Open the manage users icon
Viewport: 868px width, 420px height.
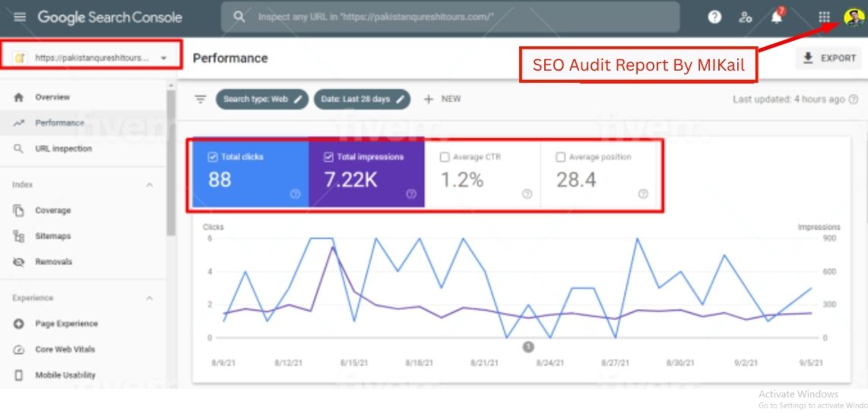(746, 17)
